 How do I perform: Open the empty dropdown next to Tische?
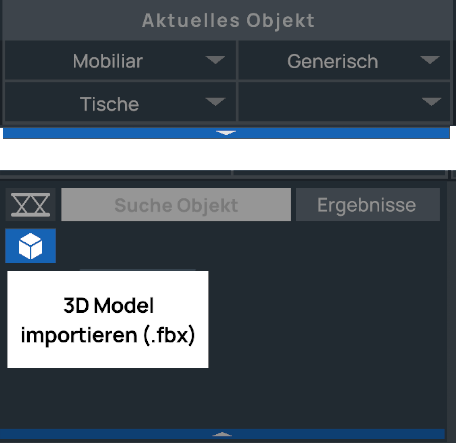pos(344,102)
